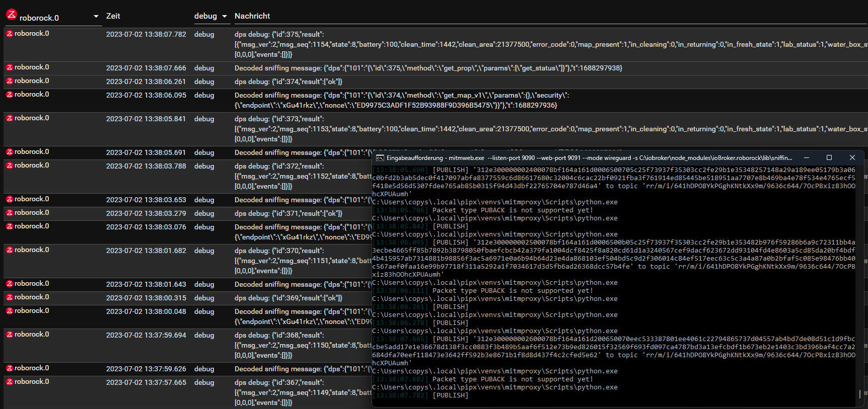This screenshot has width=868, height=409.
Task: Click the decoded sniffing message with id 375 get_prop
Action: click(x=428, y=68)
